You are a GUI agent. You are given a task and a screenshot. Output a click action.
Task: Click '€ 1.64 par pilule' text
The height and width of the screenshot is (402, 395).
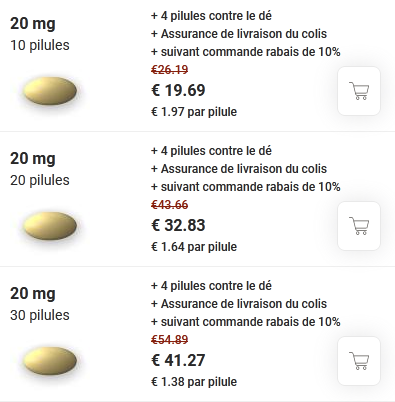194,247
